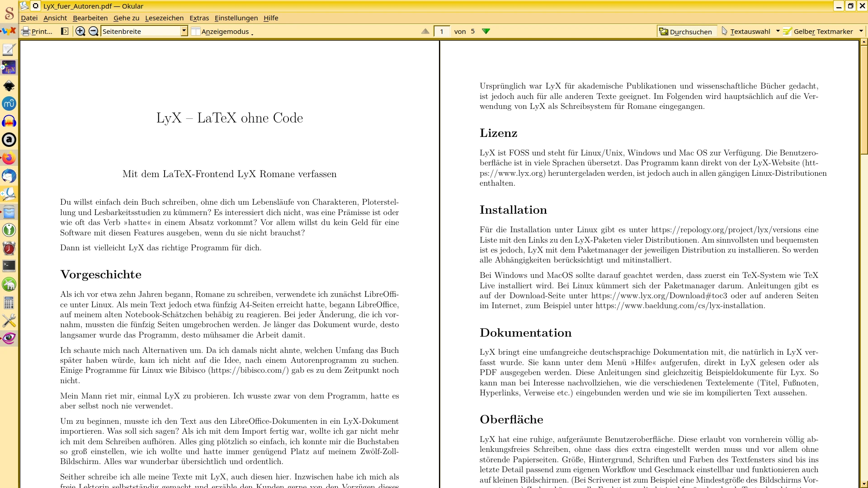
Task: Launch Inkscape from the dock
Action: (x=9, y=86)
